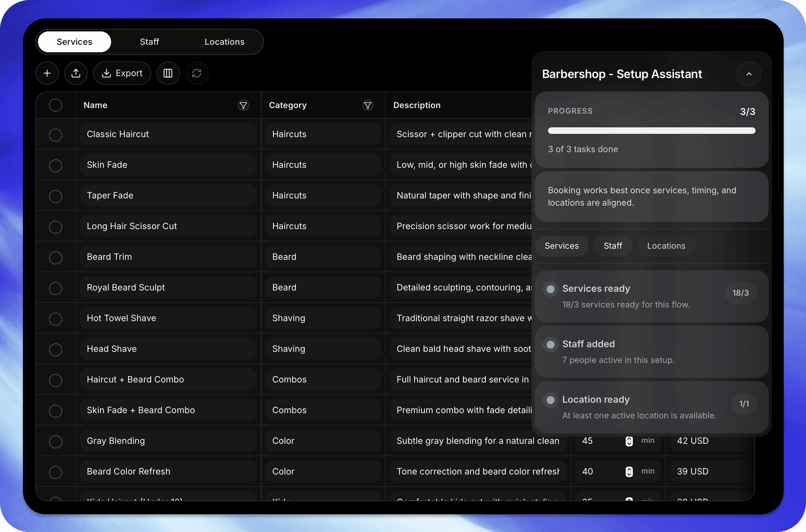Click the Services chip in Setup Assistant
806x532 pixels.
pos(562,246)
